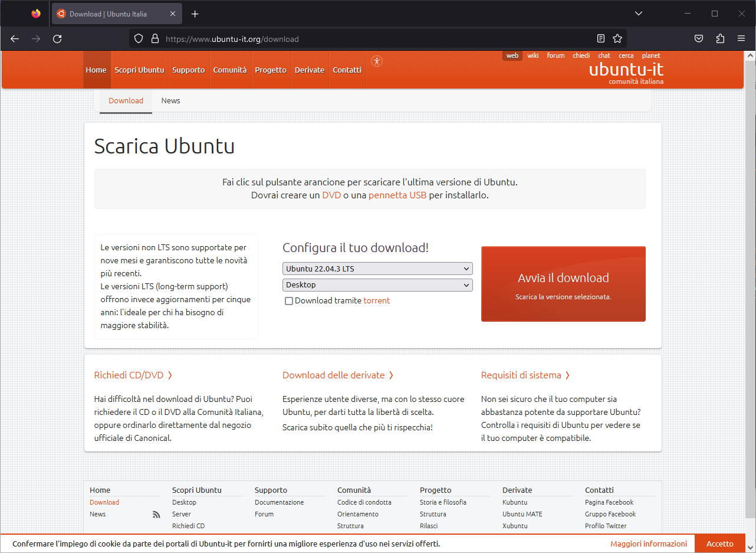756x553 pixels.
Task: Click the Avvia il download button
Action: pyautogui.click(x=563, y=284)
